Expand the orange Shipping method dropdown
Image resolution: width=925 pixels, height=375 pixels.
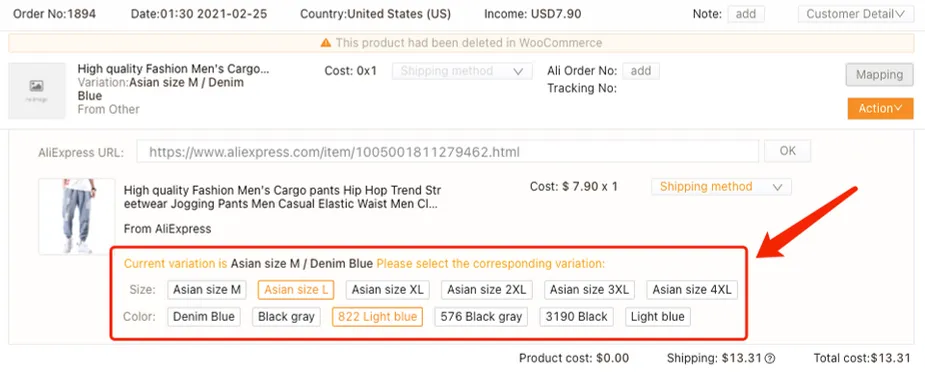pos(721,187)
